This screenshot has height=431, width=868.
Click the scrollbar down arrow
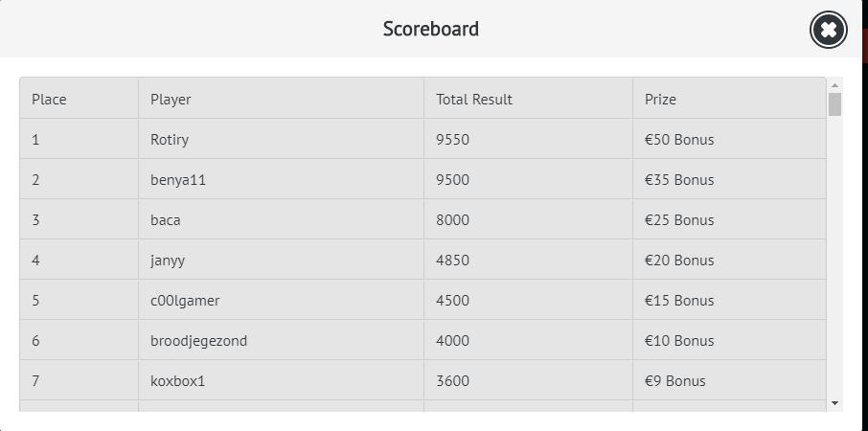[834, 403]
